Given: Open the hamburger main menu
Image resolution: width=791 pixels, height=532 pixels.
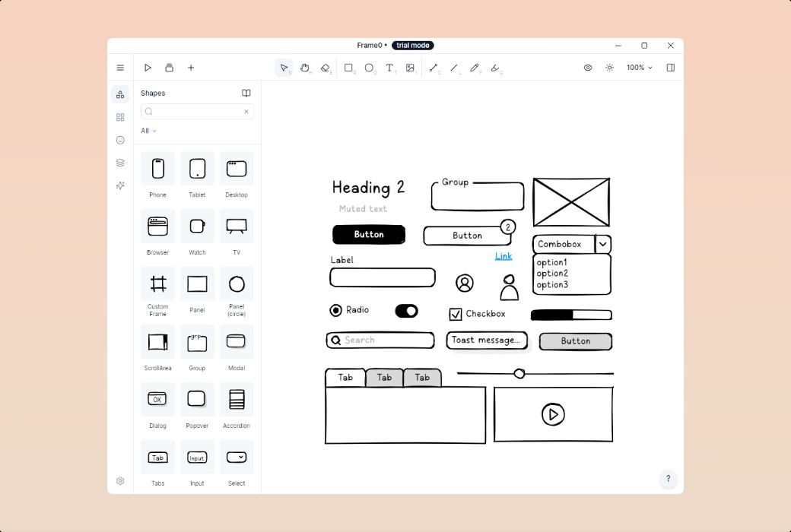Looking at the screenshot, I should click(120, 68).
